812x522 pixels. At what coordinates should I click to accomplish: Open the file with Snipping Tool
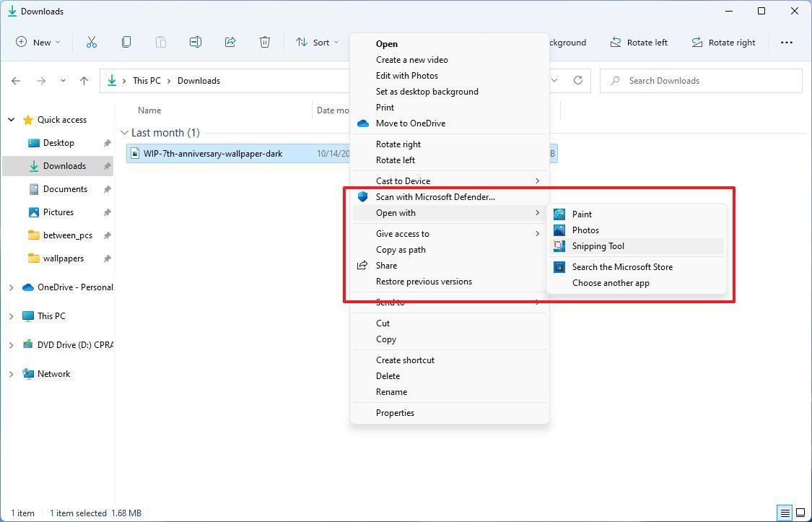click(x=598, y=245)
